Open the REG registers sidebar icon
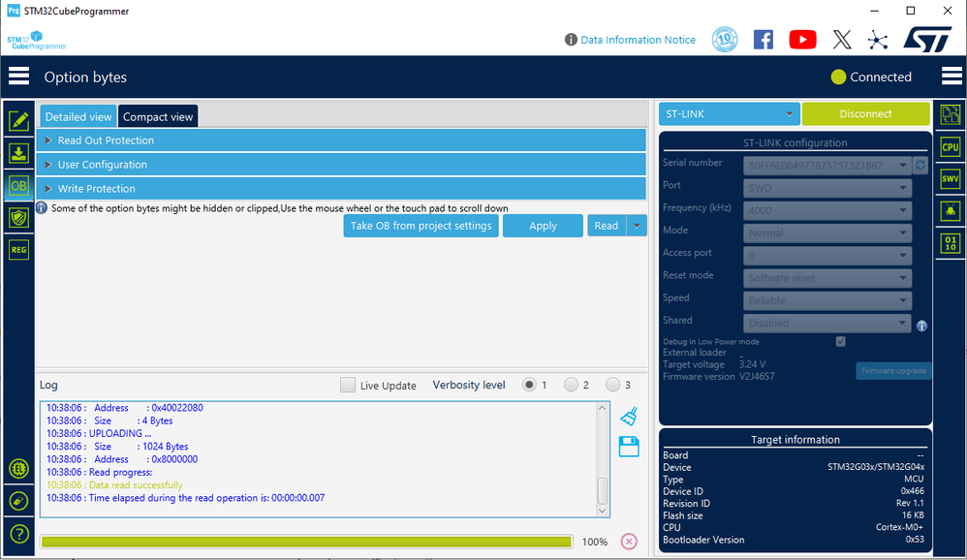Image resolution: width=967 pixels, height=560 pixels. 18,250
